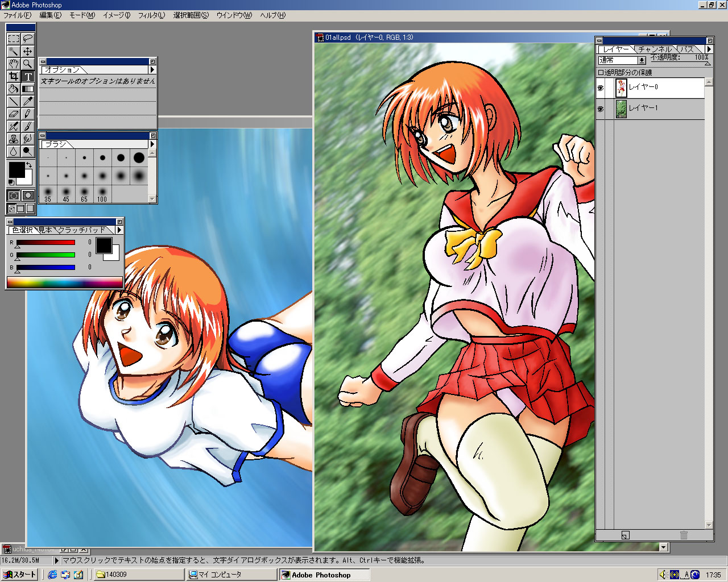Select the Dodge tool
Image resolution: width=728 pixels, height=582 pixels.
click(x=27, y=151)
